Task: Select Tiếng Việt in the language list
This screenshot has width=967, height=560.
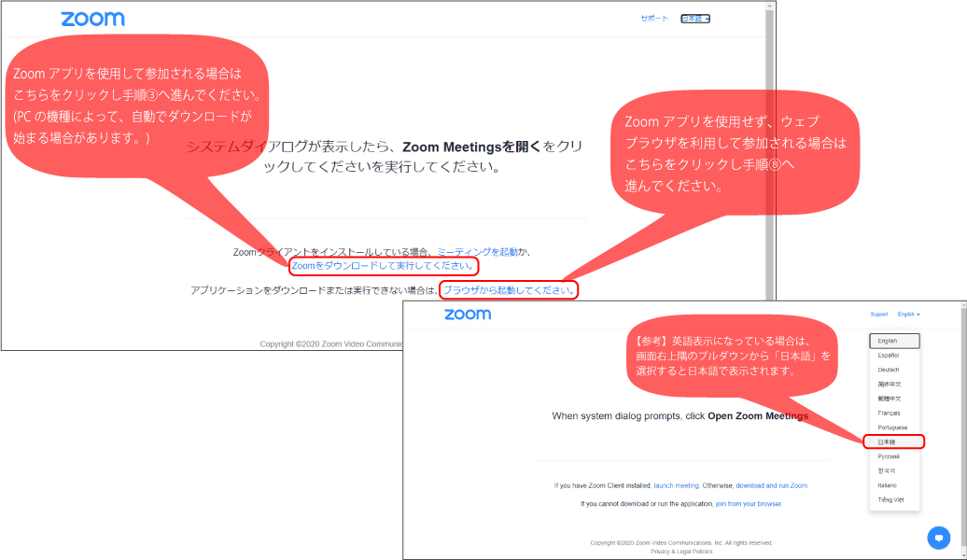Action: pyautogui.click(x=894, y=500)
